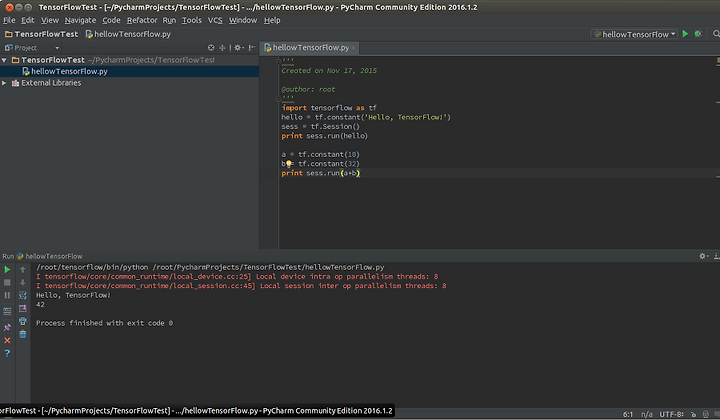The width and height of the screenshot is (720, 420).
Task: Click hellowTensorFlow.py breadcrumb in navigation bar
Action: point(128,34)
